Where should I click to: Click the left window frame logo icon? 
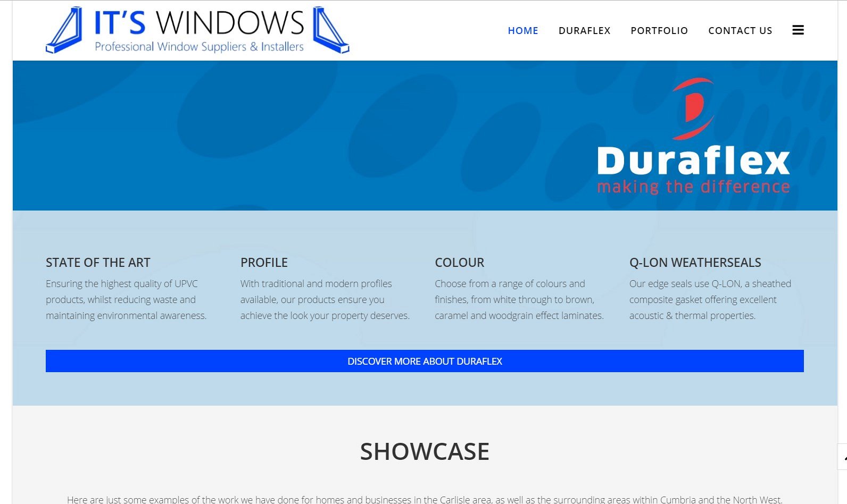[x=64, y=30]
